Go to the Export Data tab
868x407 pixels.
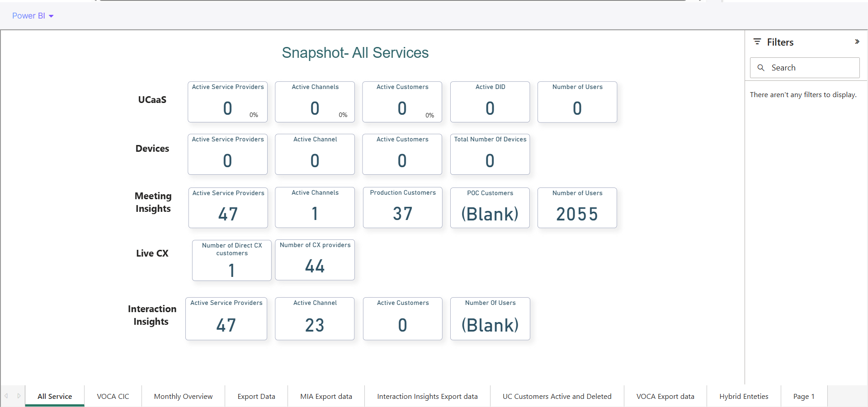256,396
